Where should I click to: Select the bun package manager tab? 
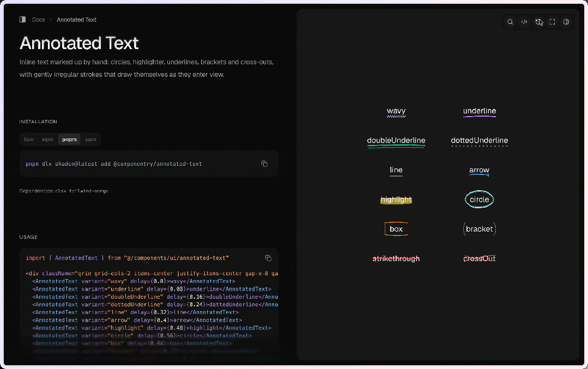tap(29, 140)
